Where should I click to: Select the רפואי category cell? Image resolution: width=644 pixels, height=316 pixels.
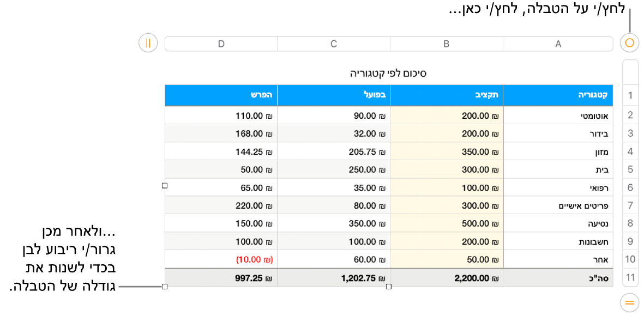tap(558, 187)
